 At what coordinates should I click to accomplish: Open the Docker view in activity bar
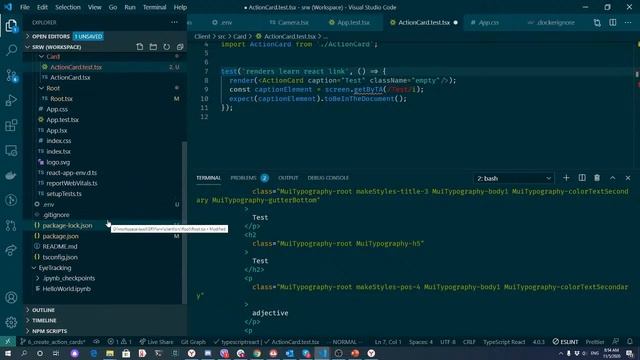[11, 176]
